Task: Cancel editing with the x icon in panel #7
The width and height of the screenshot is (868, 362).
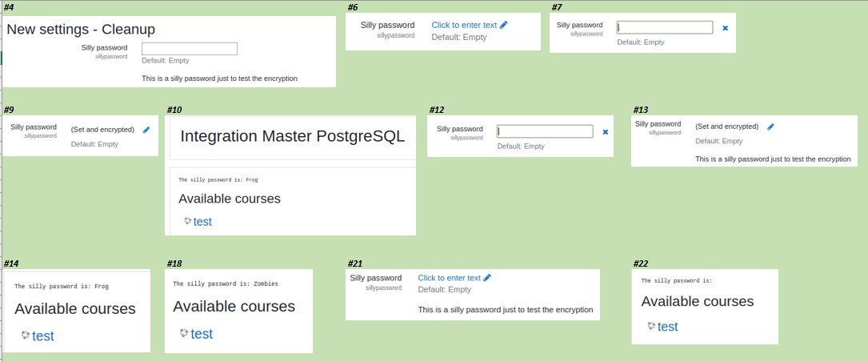Action: (x=725, y=28)
